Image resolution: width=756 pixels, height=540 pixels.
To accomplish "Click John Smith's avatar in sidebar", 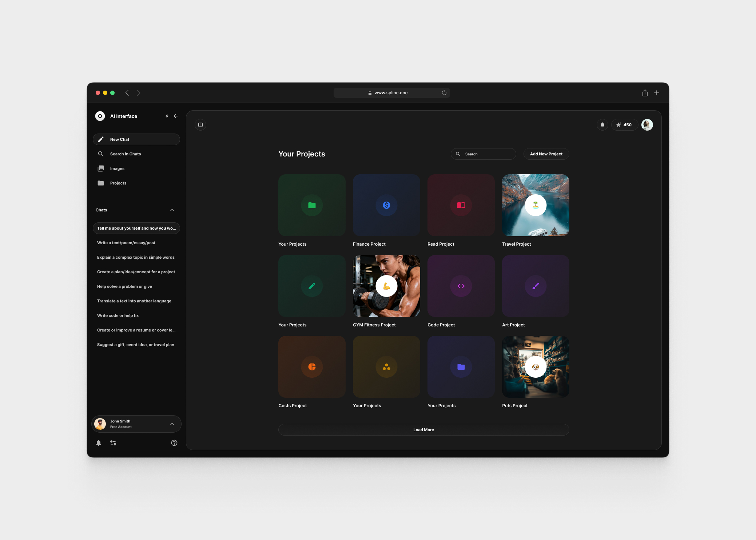I will point(100,424).
